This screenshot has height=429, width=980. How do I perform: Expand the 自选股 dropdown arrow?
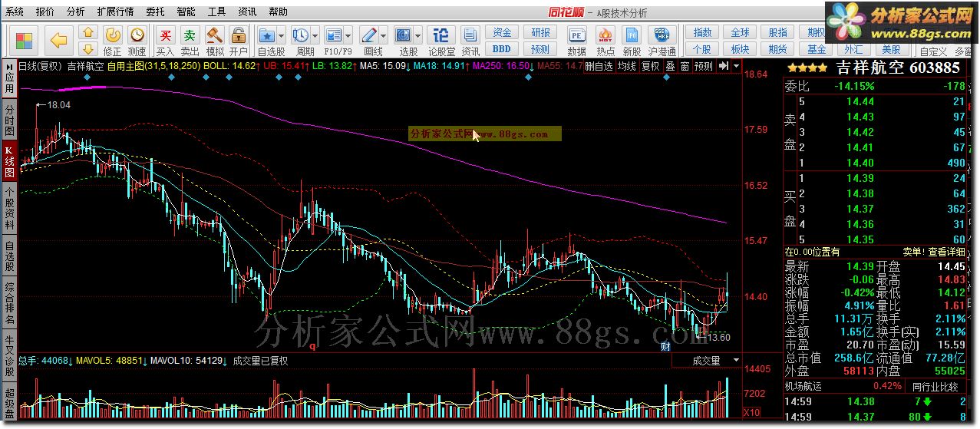coord(282,36)
